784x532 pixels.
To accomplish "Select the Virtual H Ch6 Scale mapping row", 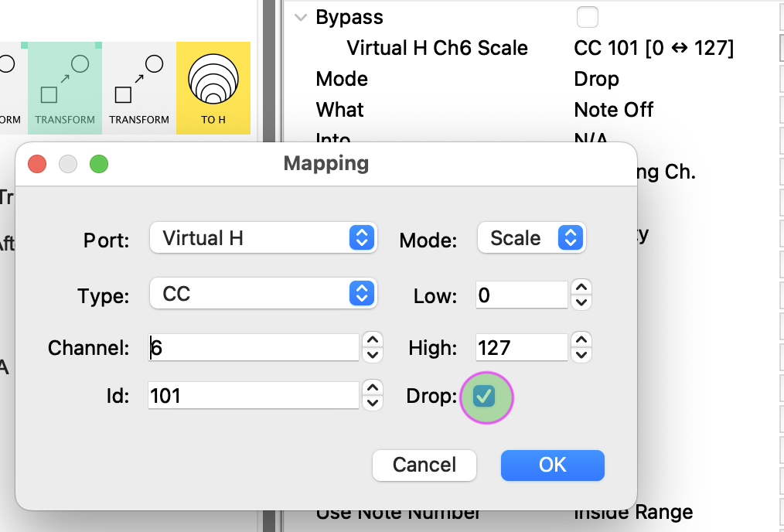I will point(438,48).
